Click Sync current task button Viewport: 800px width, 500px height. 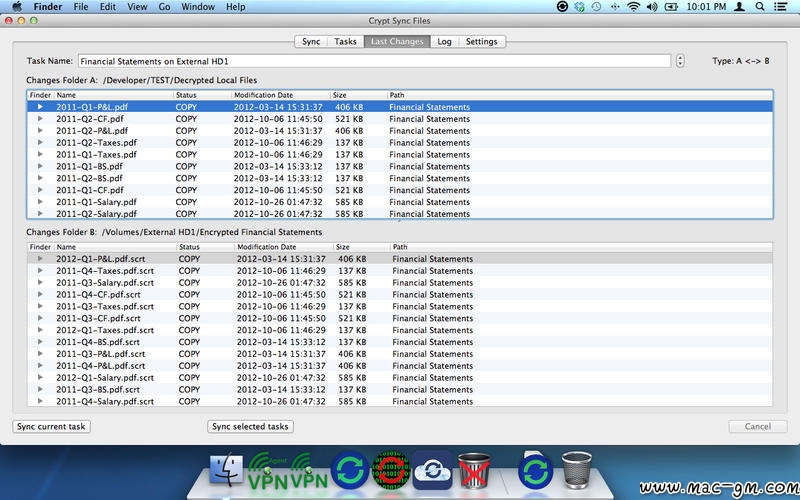click(x=51, y=427)
